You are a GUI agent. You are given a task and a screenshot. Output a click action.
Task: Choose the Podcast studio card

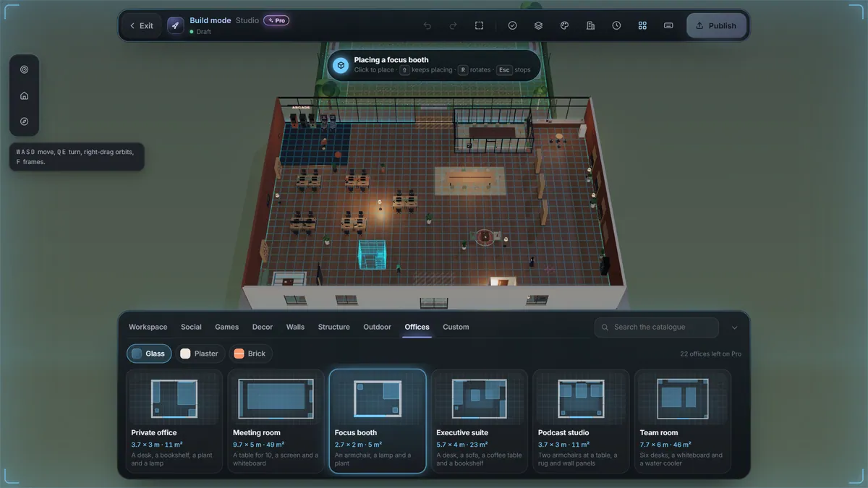(581, 421)
